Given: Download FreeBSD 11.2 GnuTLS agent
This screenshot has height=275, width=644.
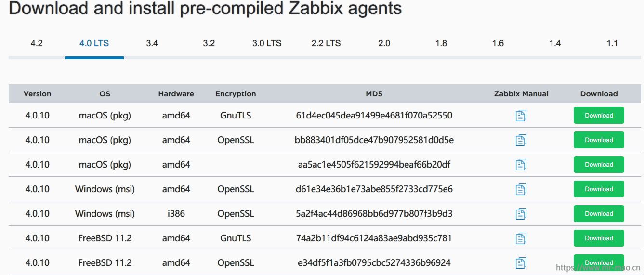Looking at the screenshot, I should point(599,238).
